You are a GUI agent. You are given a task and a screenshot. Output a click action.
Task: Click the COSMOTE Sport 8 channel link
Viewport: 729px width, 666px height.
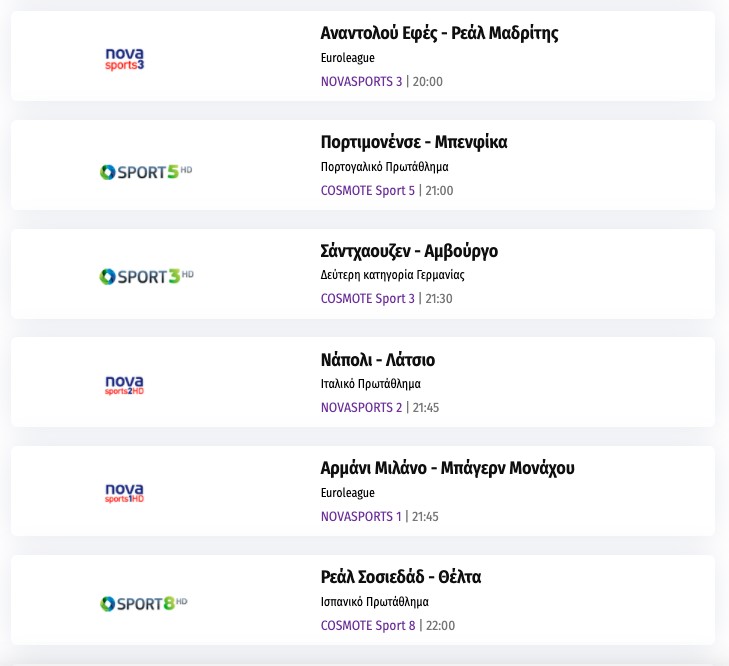click(367, 625)
